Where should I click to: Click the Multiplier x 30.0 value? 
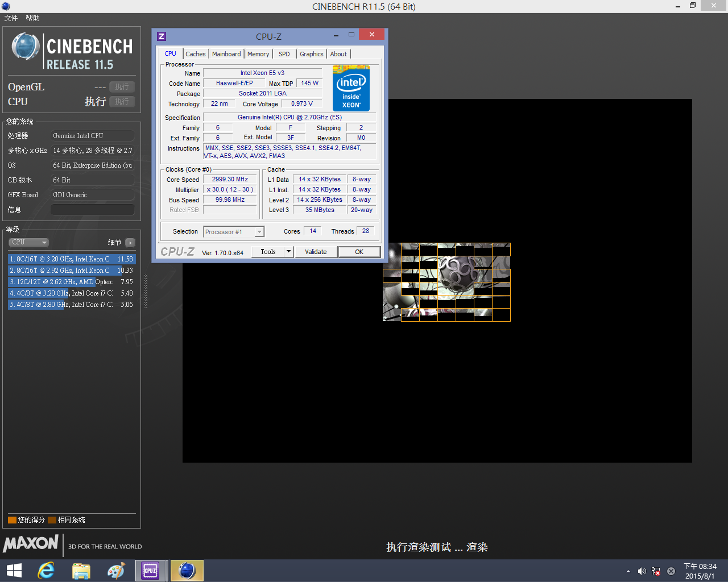coord(230,190)
